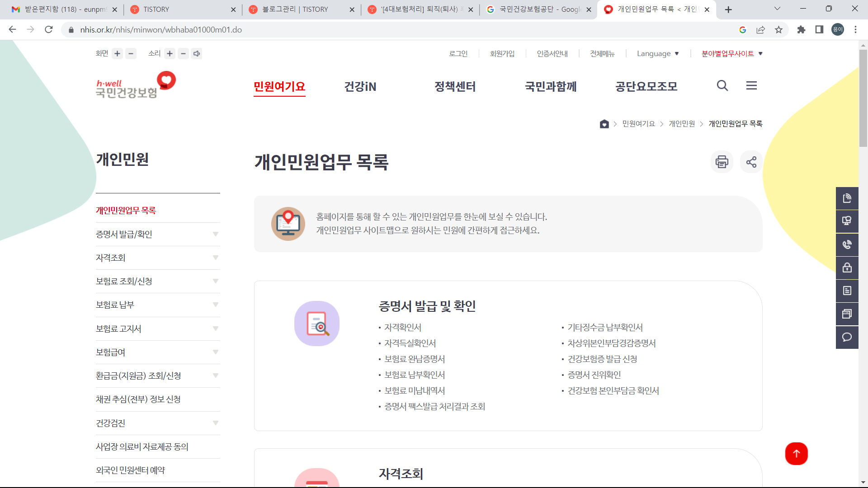Open the hamburger menu next to search
The height and width of the screenshot is (488, 868).
tap(751, 85)
